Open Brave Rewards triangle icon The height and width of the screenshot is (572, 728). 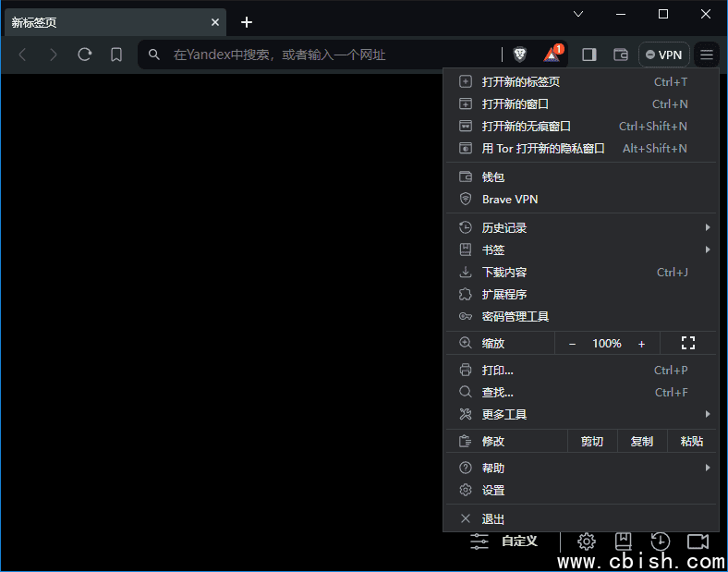[x=552, y=55]
